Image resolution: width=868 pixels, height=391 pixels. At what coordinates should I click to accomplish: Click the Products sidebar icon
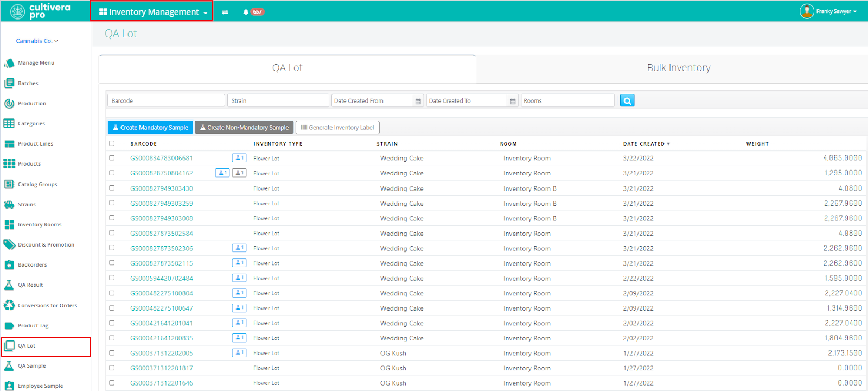coord(9,163)
